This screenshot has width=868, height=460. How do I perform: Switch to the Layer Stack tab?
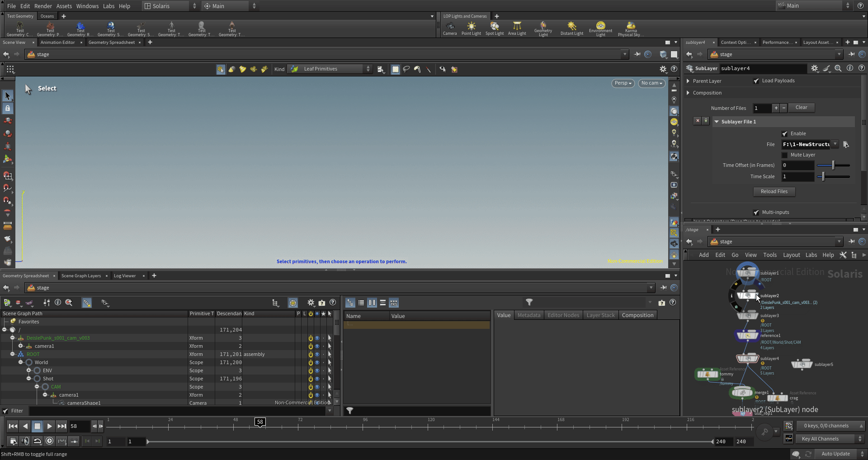pos(600,315)
